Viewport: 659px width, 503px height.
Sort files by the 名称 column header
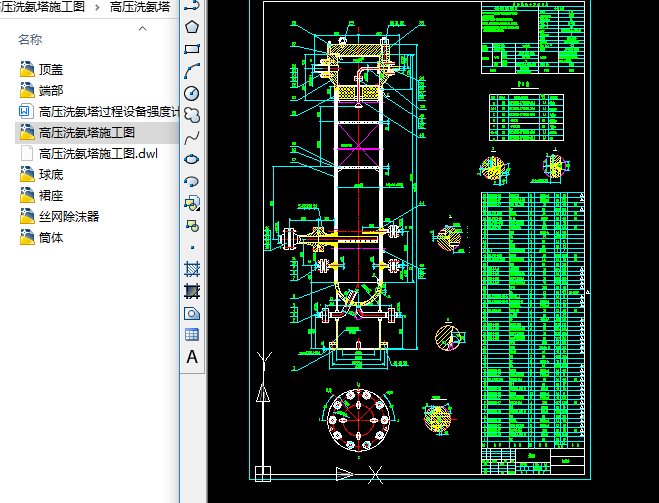tap(30, 40)
